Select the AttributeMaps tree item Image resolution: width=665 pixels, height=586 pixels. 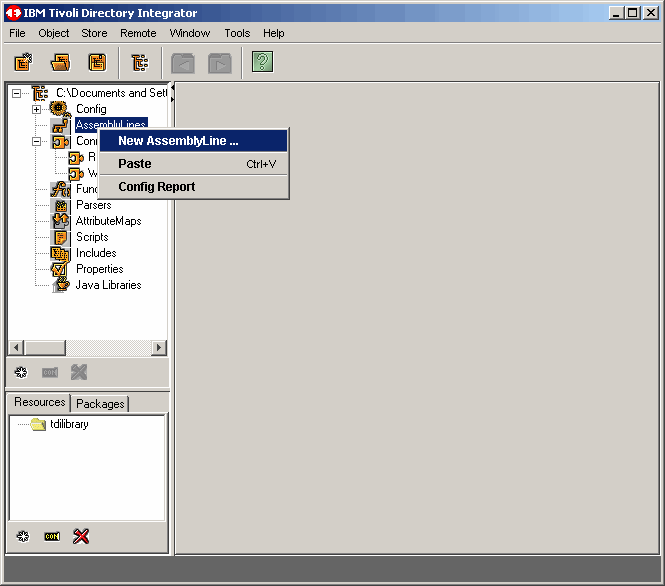point(108,221)
